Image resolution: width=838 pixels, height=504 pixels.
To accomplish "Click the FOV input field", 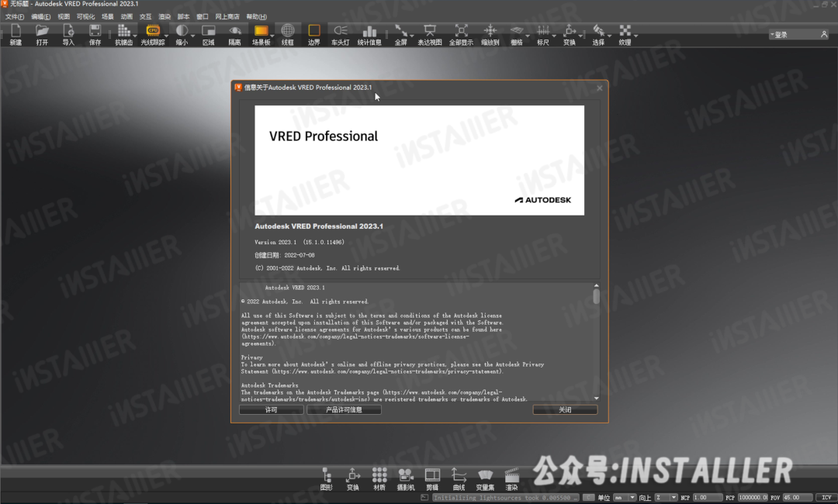I will tap(798, 498).
